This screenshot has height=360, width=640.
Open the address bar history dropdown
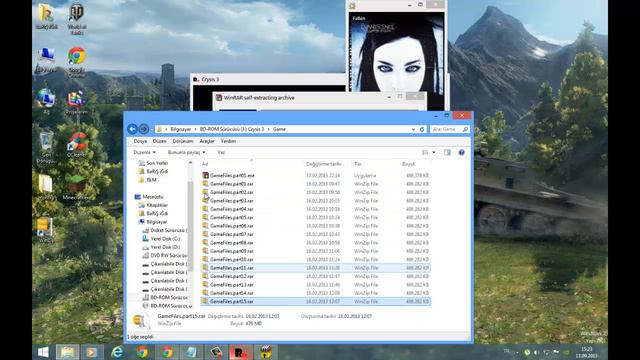(x=413, y=129)
